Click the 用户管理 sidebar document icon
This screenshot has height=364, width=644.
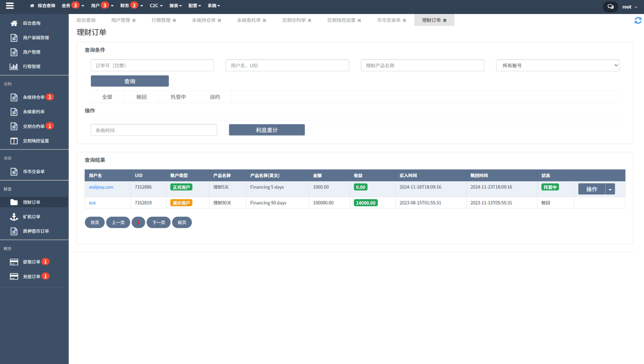14,52
